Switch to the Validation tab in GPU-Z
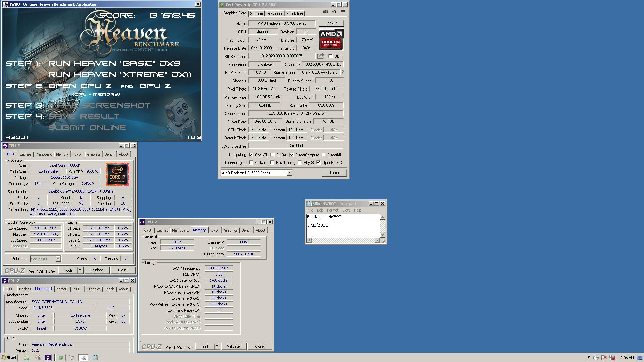This screenshot has height=362, width=644. [x=295, y=14]
